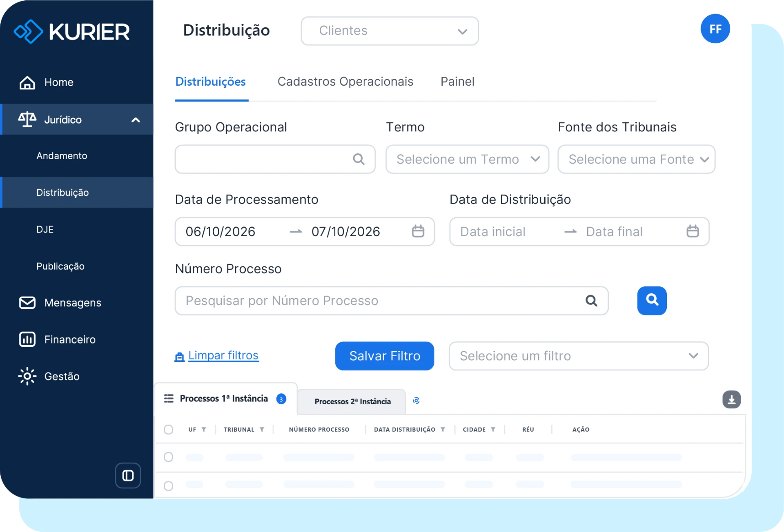784x532 pixels.
Task: Click eraser icon beside Limpar filtros
Action: (179, 357)
